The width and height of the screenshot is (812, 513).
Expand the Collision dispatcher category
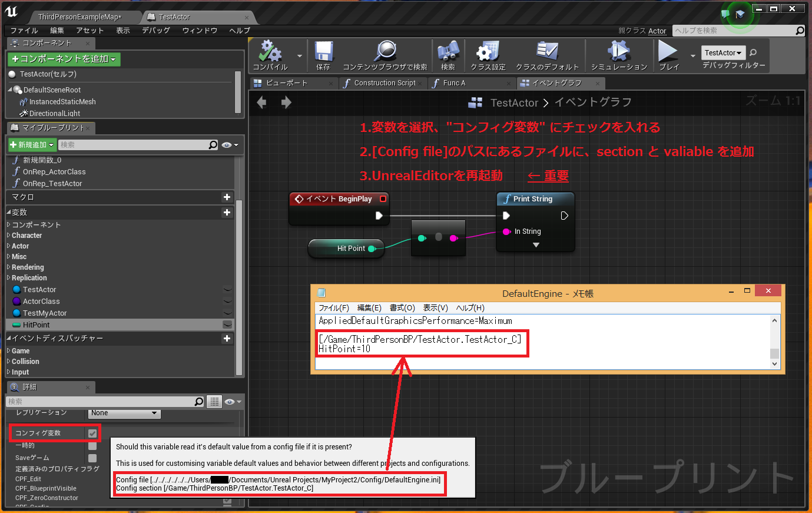pos(9,362)
